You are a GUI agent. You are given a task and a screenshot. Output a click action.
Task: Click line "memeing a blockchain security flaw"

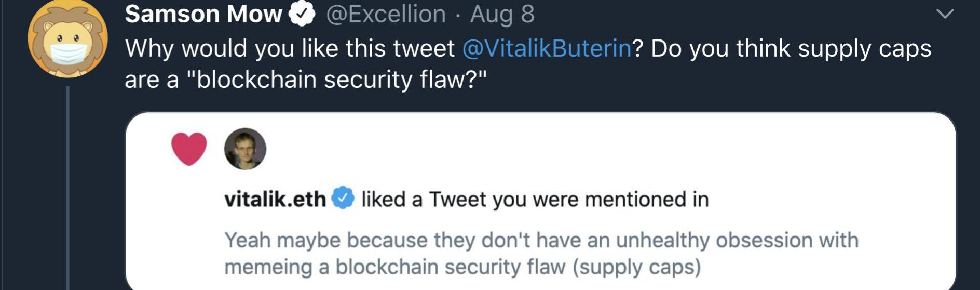coord(462,267)
